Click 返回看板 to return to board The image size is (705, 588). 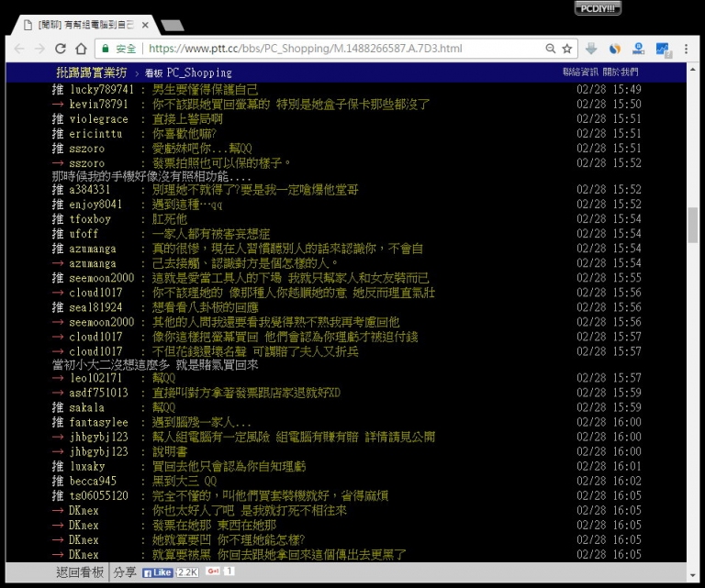80,571
